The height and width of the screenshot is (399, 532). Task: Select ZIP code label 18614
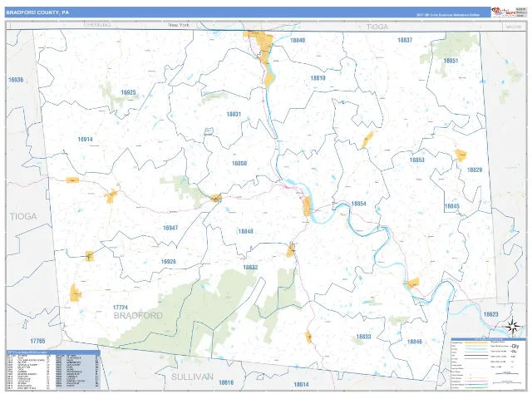[301, 384]
